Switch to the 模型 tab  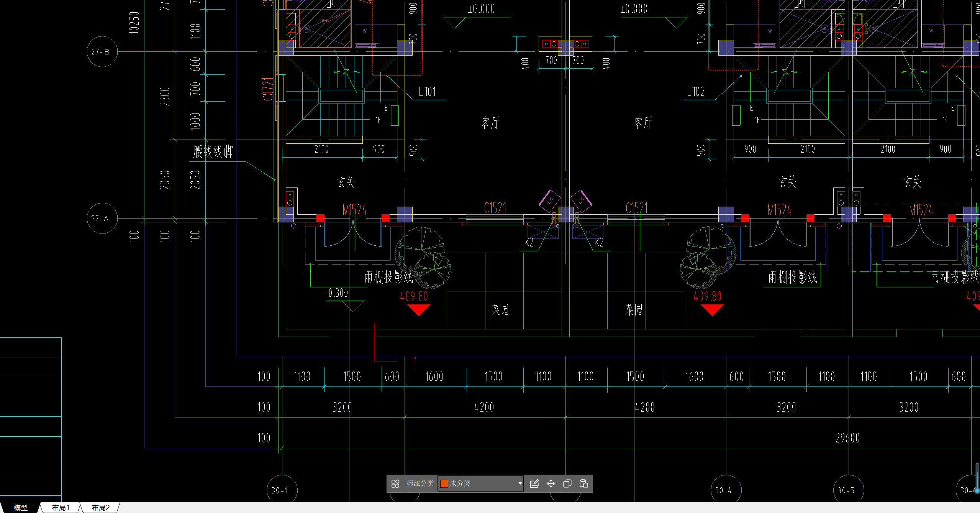(x=21, y=508)
